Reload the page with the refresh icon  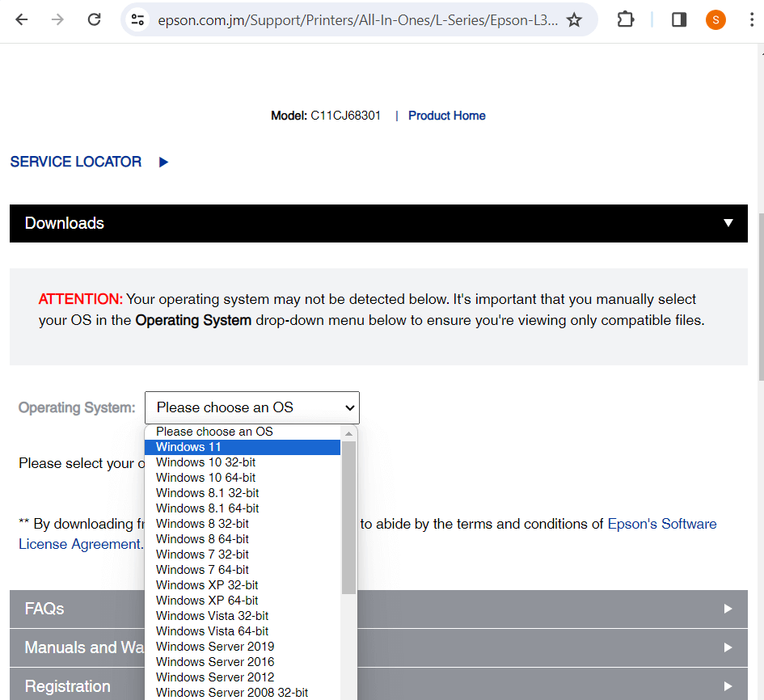pos(95,20)
